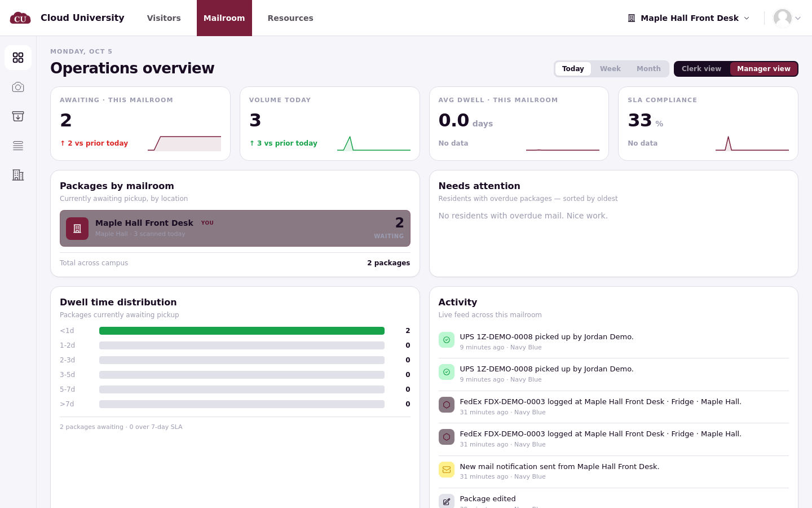Click 'No residents with overdue mail. Nice work.'
The height and width of the screenshot is (508, 812).
tap(523, 216)
